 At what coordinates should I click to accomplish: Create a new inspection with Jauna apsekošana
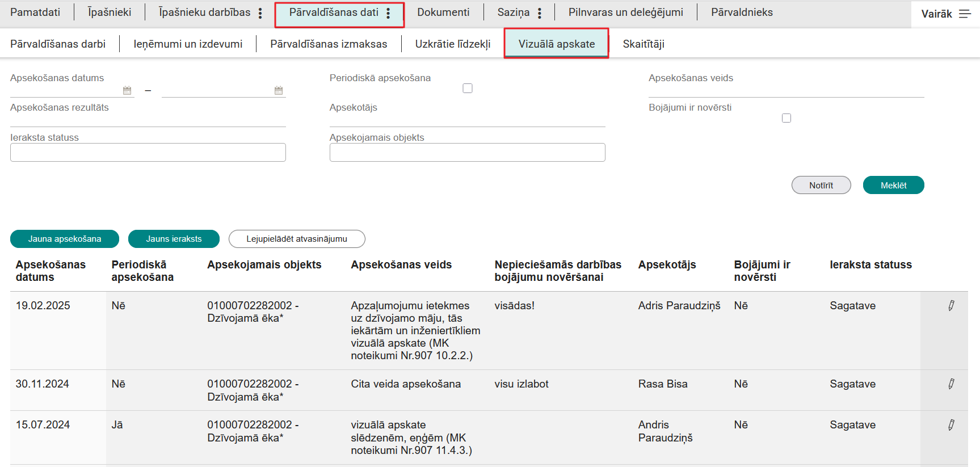click(65, 239)
